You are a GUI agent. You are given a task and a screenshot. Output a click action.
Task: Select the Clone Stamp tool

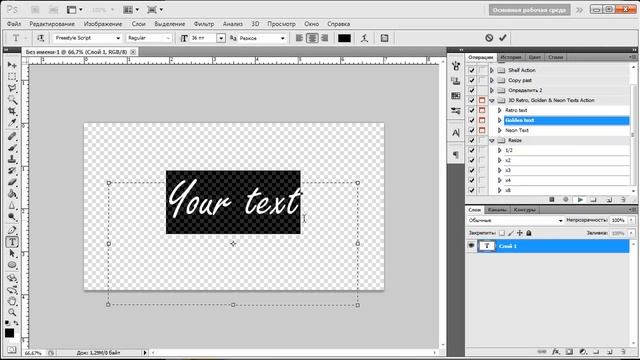click(12, 159)
